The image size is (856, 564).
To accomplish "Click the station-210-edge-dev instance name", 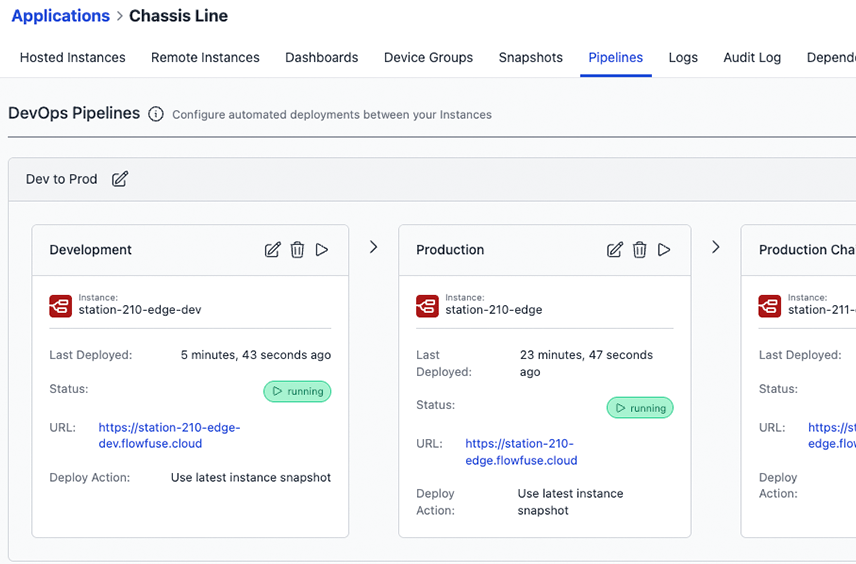I will pos(140,310).
